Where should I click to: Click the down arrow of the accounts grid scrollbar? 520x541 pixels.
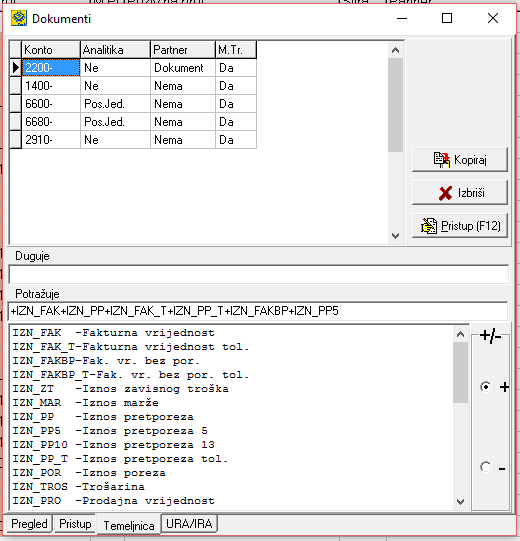[395, 236]
